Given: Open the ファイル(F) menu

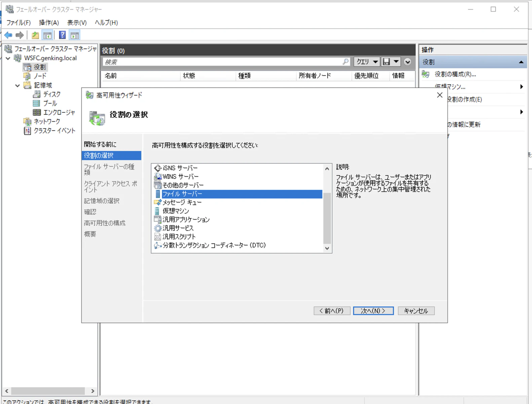Looking at the screenshot, I should coord(18,23).
